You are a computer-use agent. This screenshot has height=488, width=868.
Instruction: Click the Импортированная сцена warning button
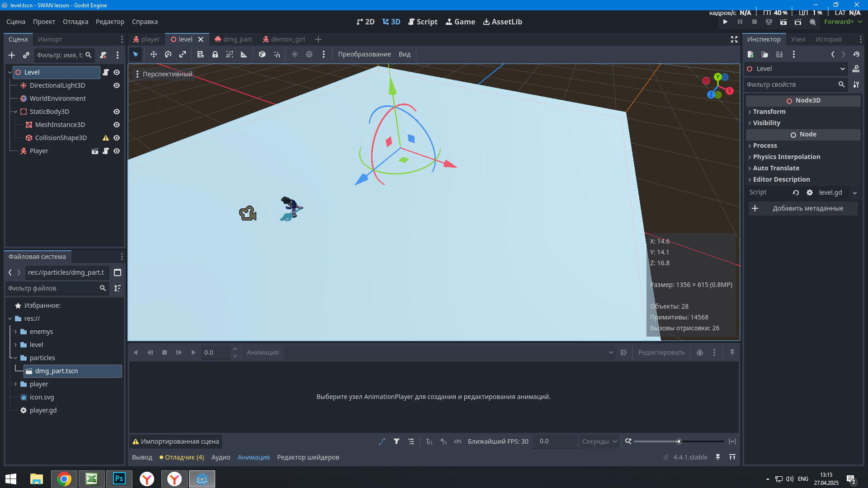pos(176,441)
